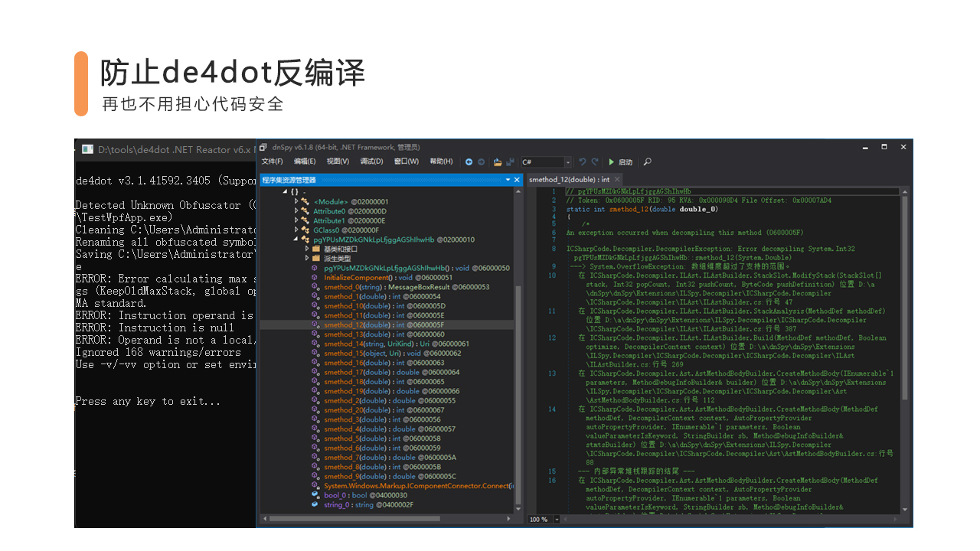Screen dimensions: 980x551
Task: Click the 'Press any key to exit...' console line
Action: click(x=148, y=401)
